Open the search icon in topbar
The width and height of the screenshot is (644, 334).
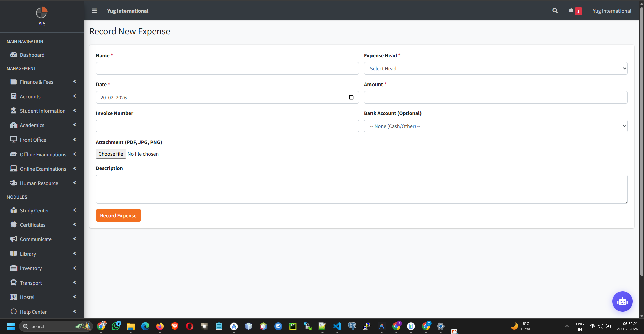[555, 11]
